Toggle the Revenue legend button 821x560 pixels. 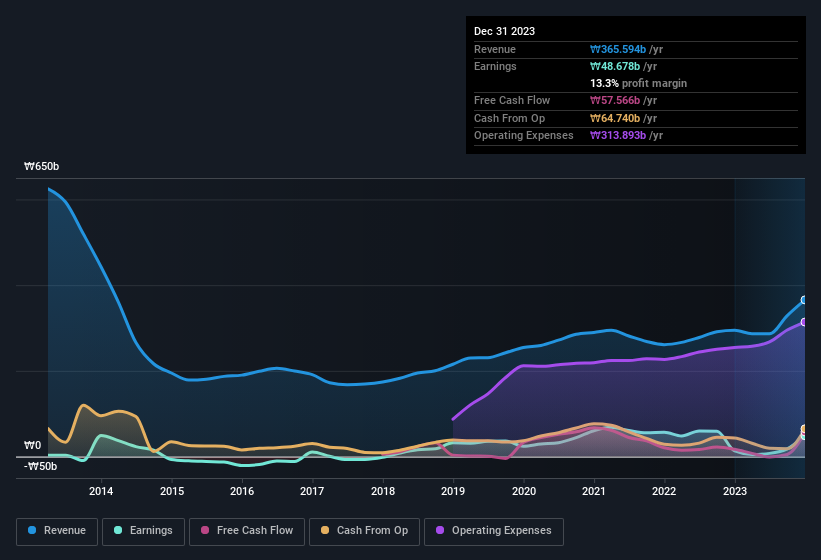click(x=57, y=531)
